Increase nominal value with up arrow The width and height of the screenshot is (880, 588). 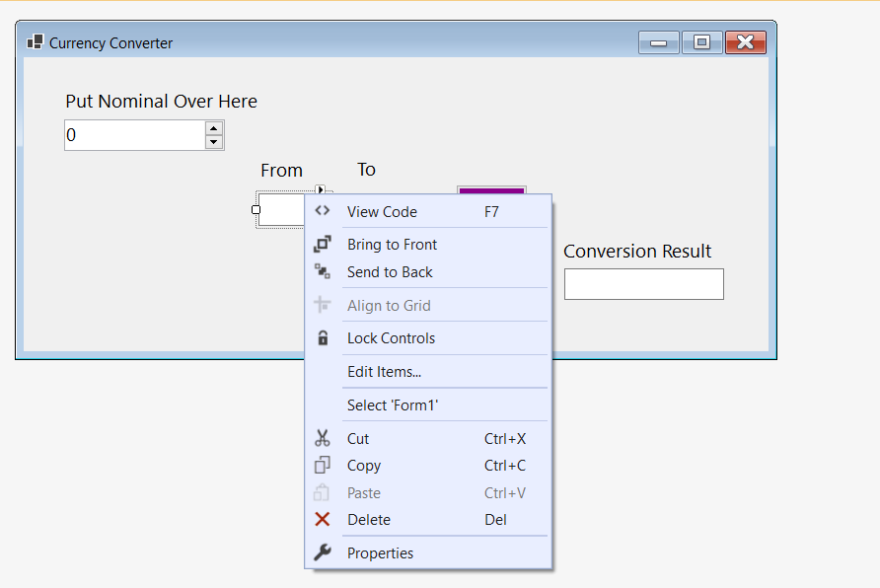tap(213, 128)
